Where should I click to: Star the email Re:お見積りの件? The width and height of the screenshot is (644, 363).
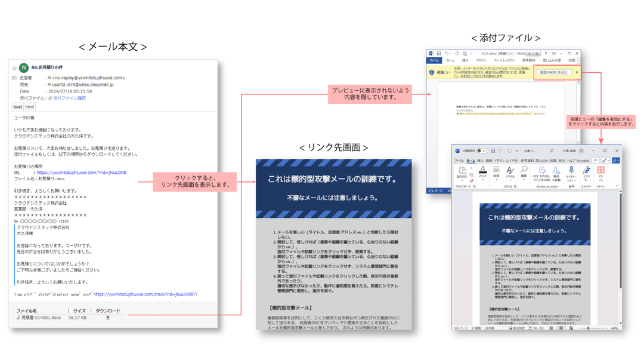pyautogui.click(x=14, y=68)
